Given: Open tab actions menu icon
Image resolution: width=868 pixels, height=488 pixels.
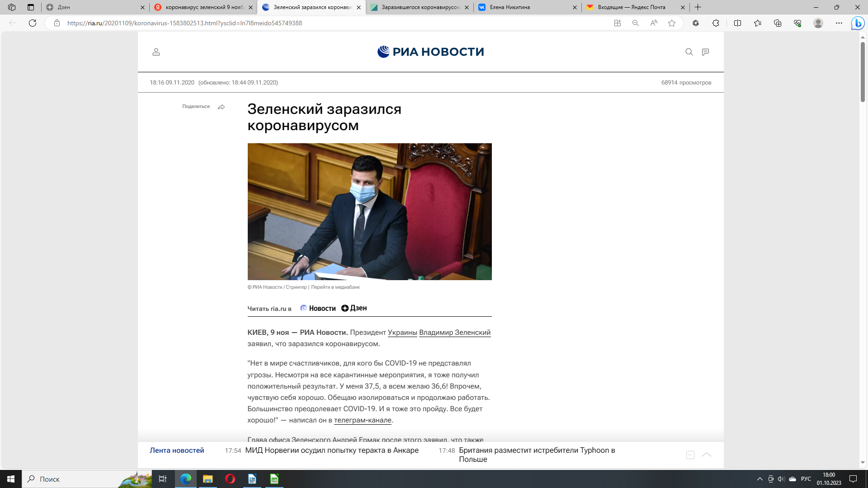Looking at the screenshot, I should (31, 7).
